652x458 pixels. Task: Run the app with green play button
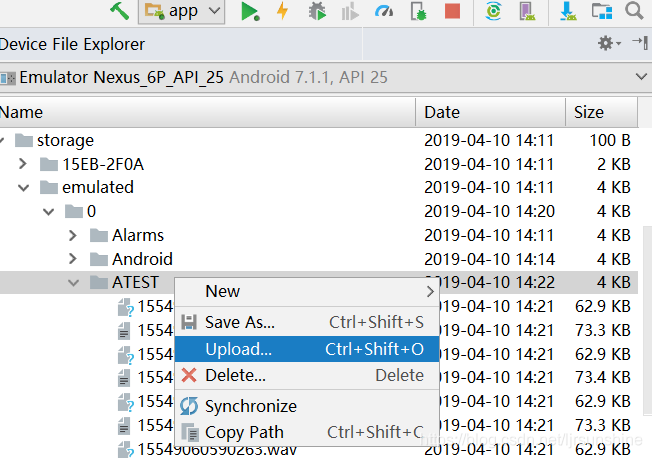[x=250, y=11]
